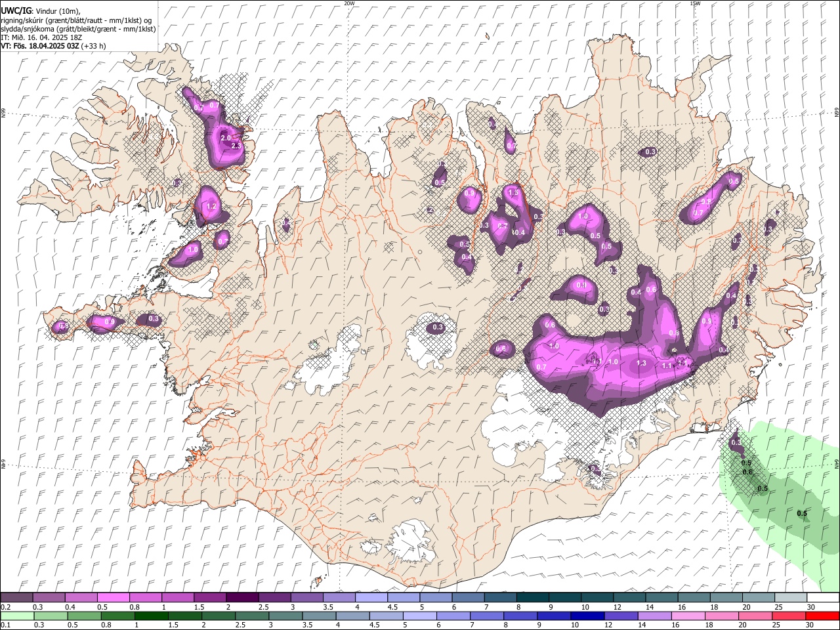Select the lower-row violet swatch between 14 and 16
Viewport: 840px width, 630px height.
click(654, 616)
